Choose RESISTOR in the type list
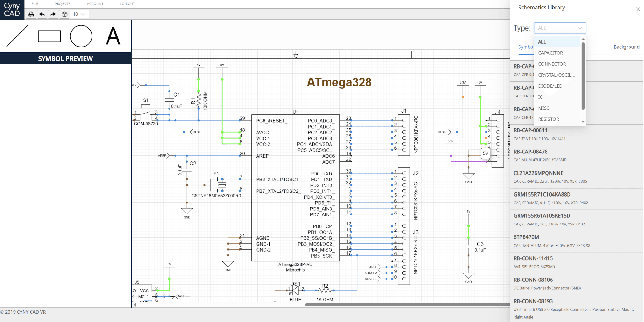The image size is (644, 322). [557, 119]
